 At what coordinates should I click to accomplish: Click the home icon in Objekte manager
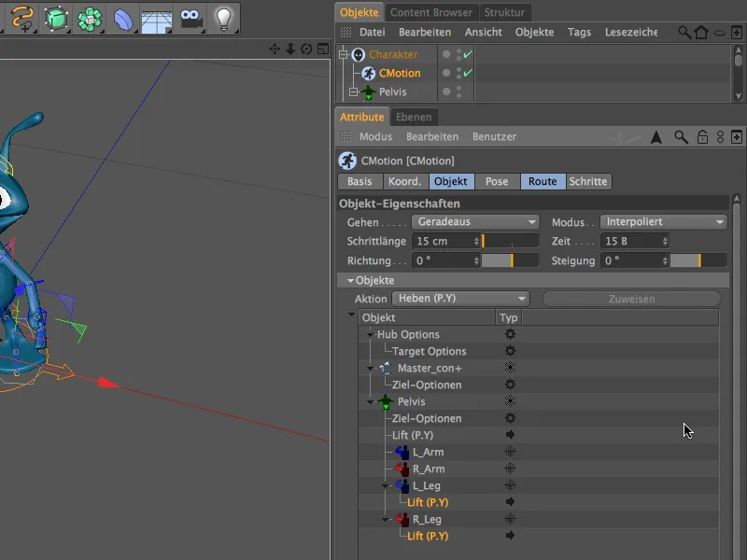[701, 33]
